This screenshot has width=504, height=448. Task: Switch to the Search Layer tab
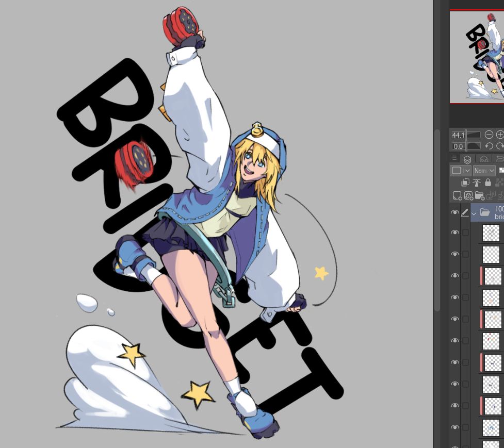pos(484,159)
